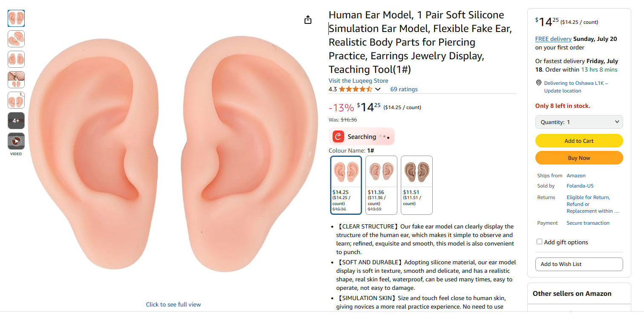Image resolution: width=644 pixels, height=321 pixels.
Task: Select colour option 1# at $14.25
Action: (346, 185)
